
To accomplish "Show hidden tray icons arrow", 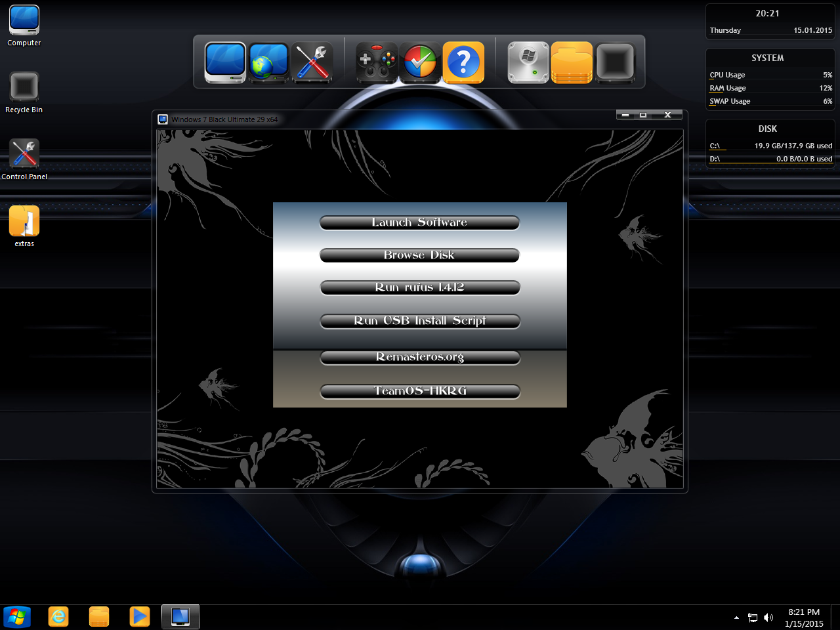I will [x=736, y=618].
